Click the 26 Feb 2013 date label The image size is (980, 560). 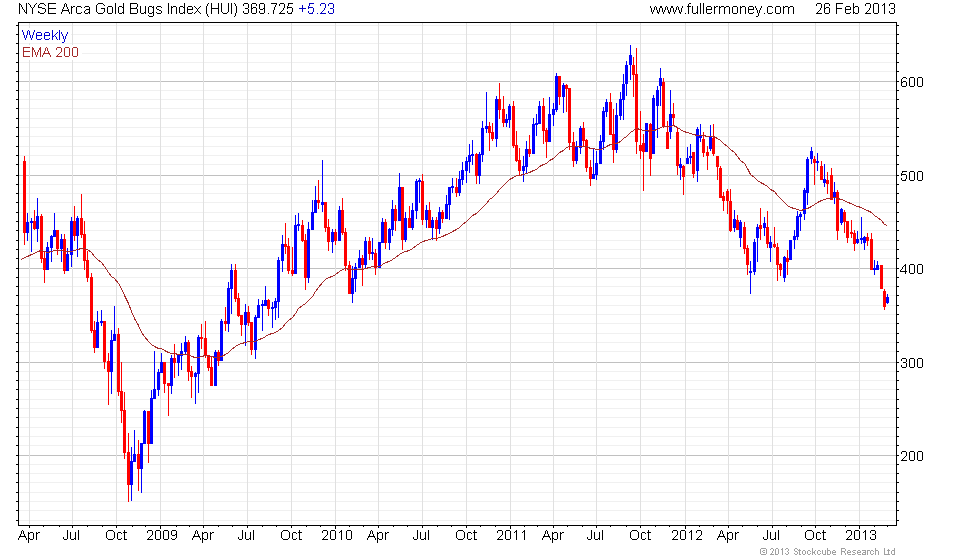[855, 9]
